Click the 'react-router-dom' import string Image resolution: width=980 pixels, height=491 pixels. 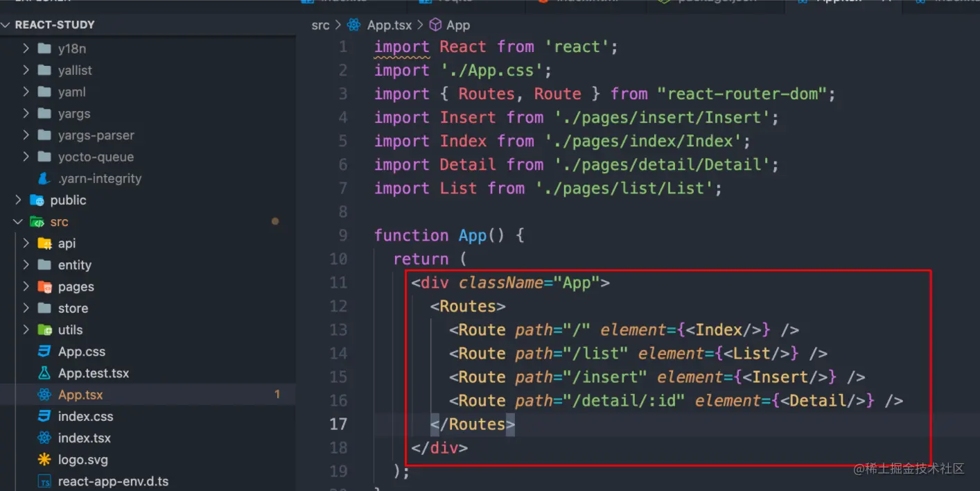tap(742, 94)
